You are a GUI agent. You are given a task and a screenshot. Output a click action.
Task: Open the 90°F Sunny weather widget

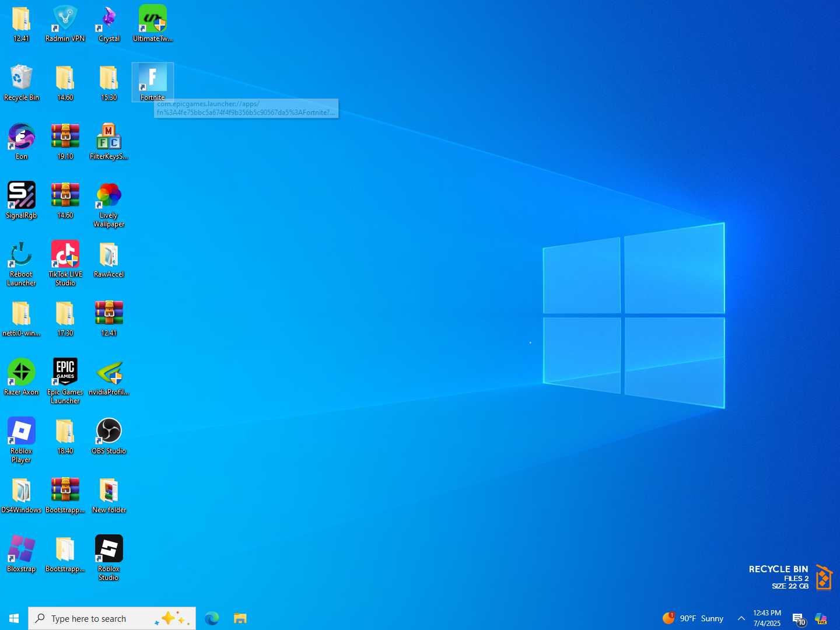[x=693, y=618]
